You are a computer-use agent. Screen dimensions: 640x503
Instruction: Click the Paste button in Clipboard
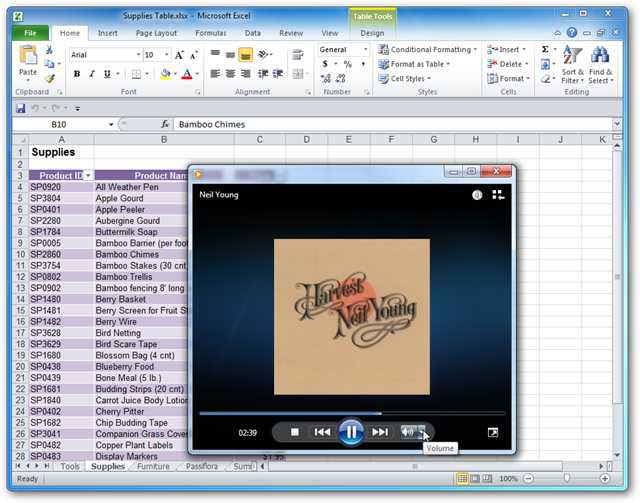point(28,62)
